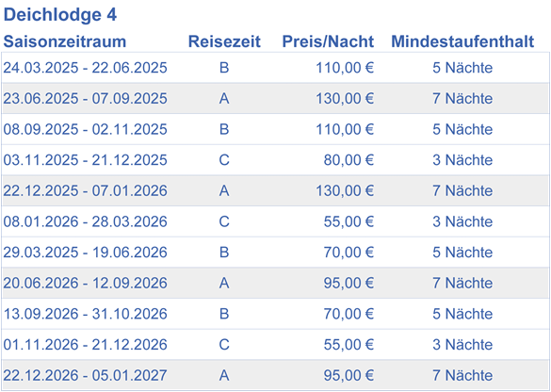Click 7 Nächte in the last row

click(462, 375)
